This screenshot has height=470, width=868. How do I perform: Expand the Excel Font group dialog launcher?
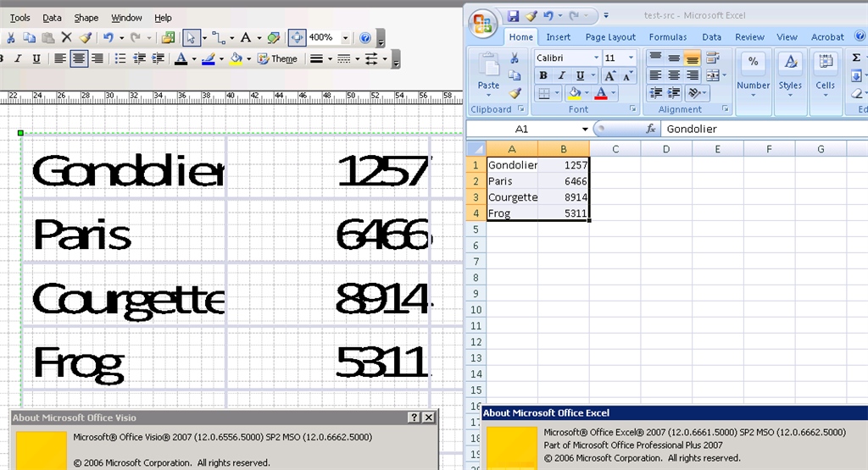coord(632,109)
